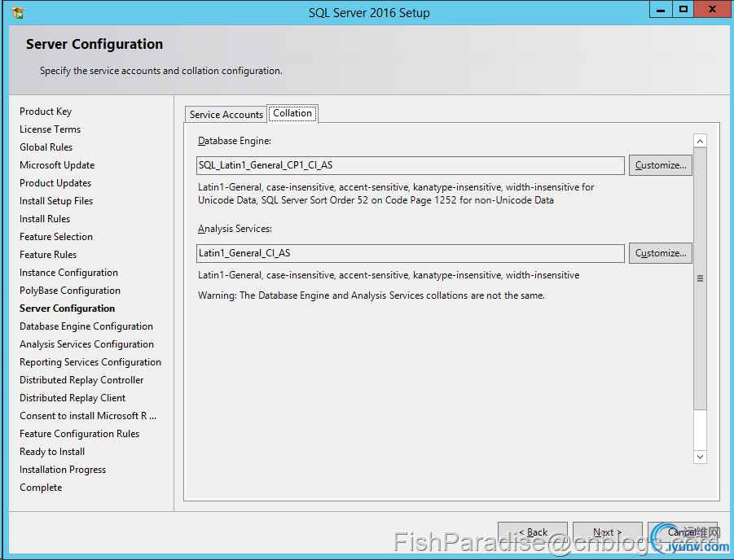The height and width of the screenshot is (560, 734).
Task: Select Instance Configuration step
Action: [68, 273]
